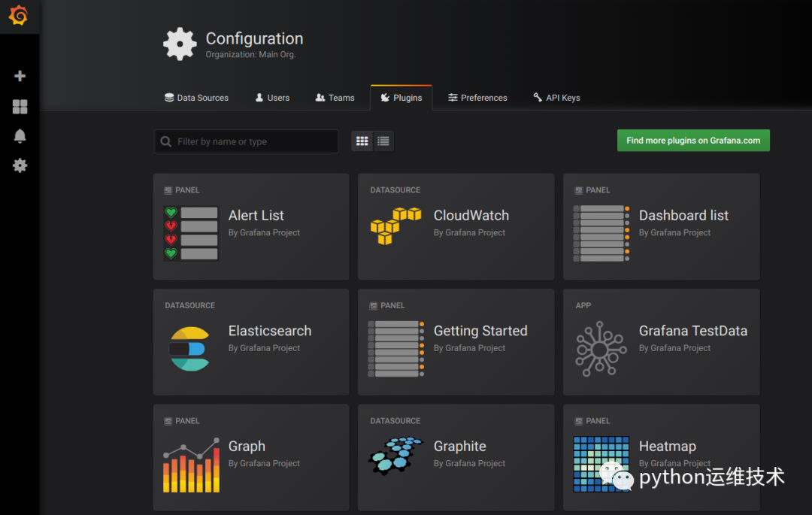Open the API Keys tab
The height and width of the screenshot is (515, 812).
click(x=556, y=98)
